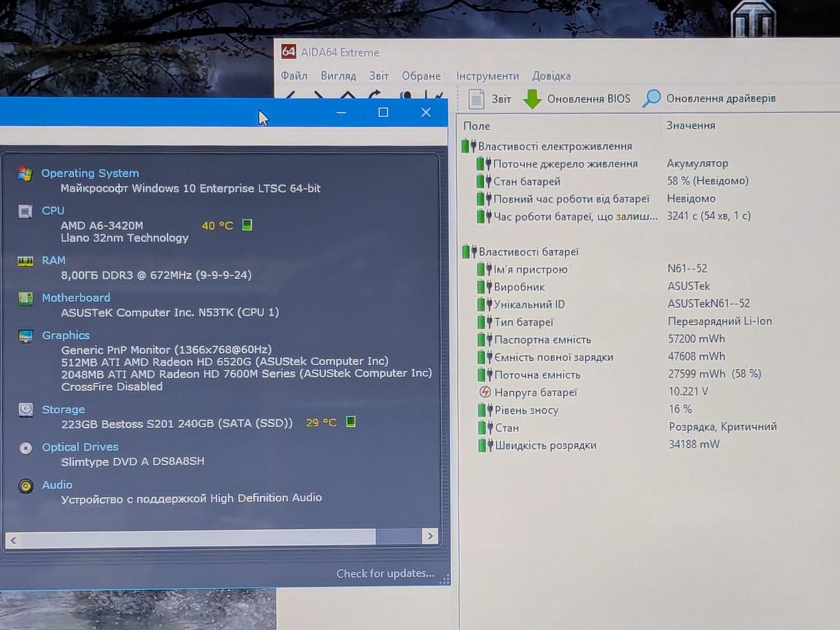Image resolution: width=840 pixels, height=630 pixels.
Task: Click the Storage temperature indicator icon
Action: pos(351,422)
